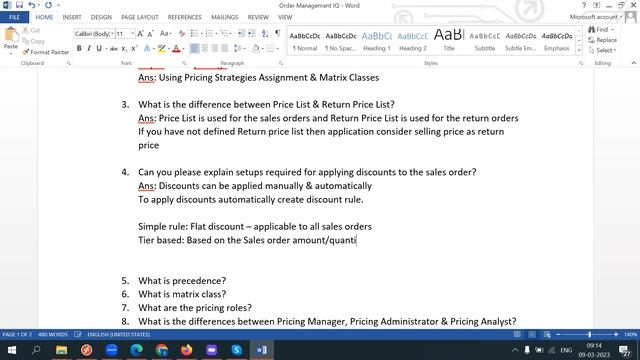
Task: Apply the Heading 1 style
Action: pos(377,41)
